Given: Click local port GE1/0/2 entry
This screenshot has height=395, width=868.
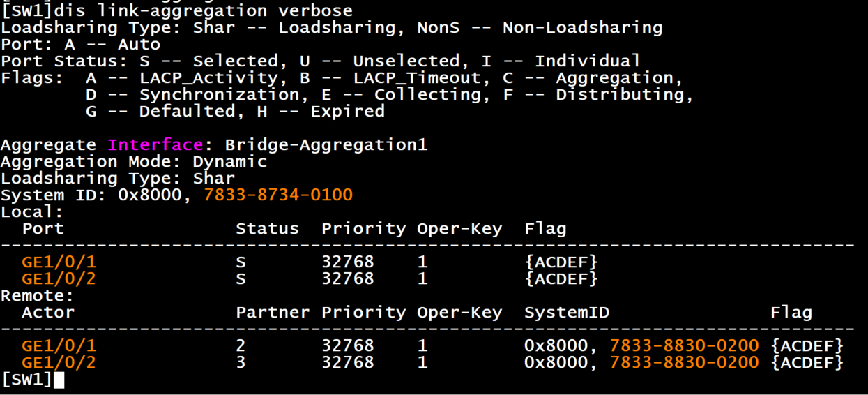Looking at the screenshot, I should coord(59,279).
